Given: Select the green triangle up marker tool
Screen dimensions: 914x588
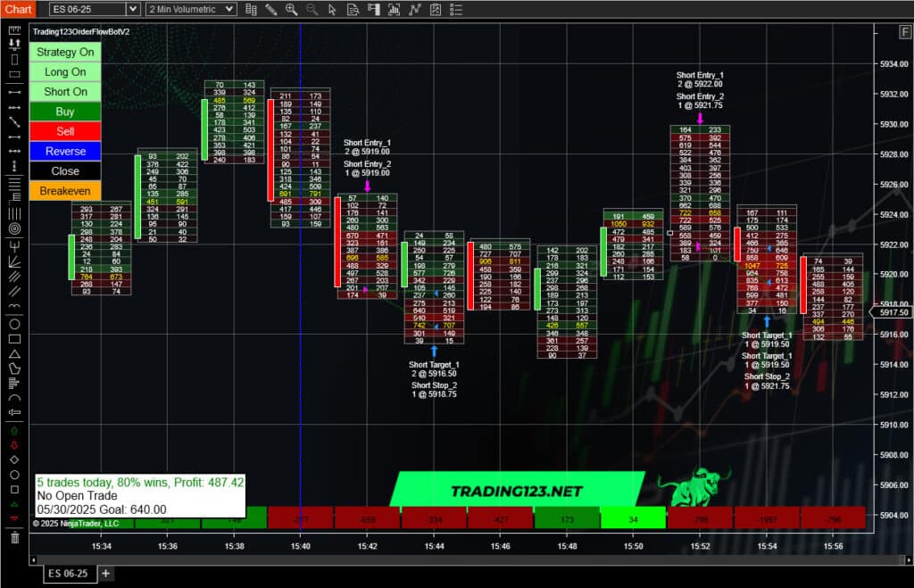Looking at the screenshot, I should [14, 505].
